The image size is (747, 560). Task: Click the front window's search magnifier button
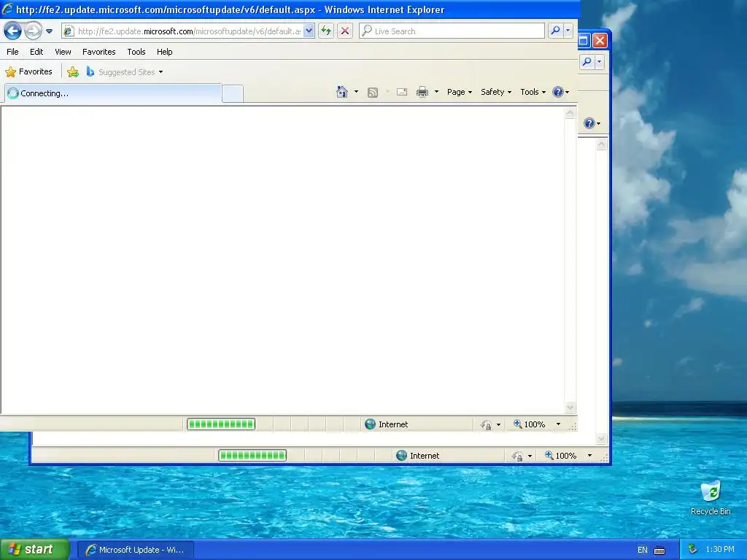(555, 31)
